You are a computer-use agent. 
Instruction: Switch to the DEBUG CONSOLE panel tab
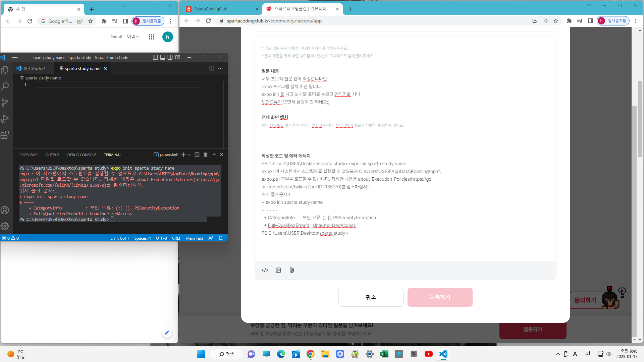(82, 155)
